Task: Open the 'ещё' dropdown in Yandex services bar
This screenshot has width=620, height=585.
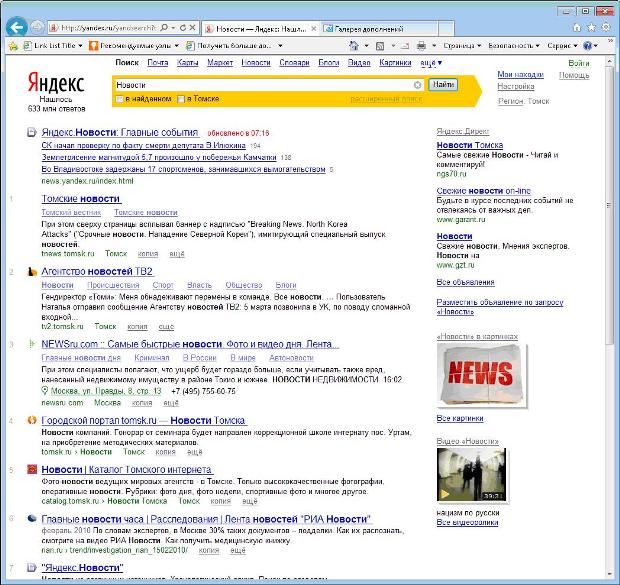Action: click(x=431, y=62)
